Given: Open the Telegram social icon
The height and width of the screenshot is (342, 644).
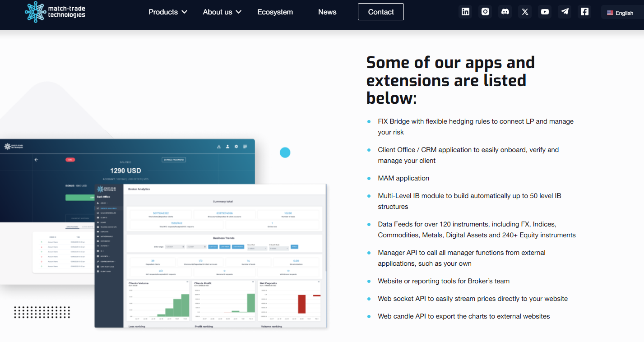Looking at the screenshot, I should [565, 12].
